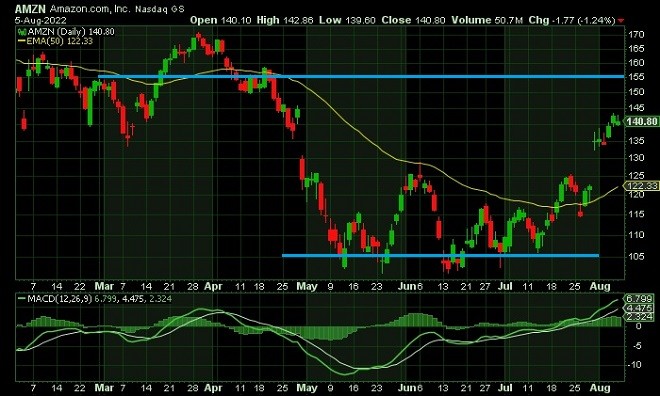This screenshot has width=660, height=396.
Task: Click the Volume 50.7M value
Action: (x=487, y=20)
